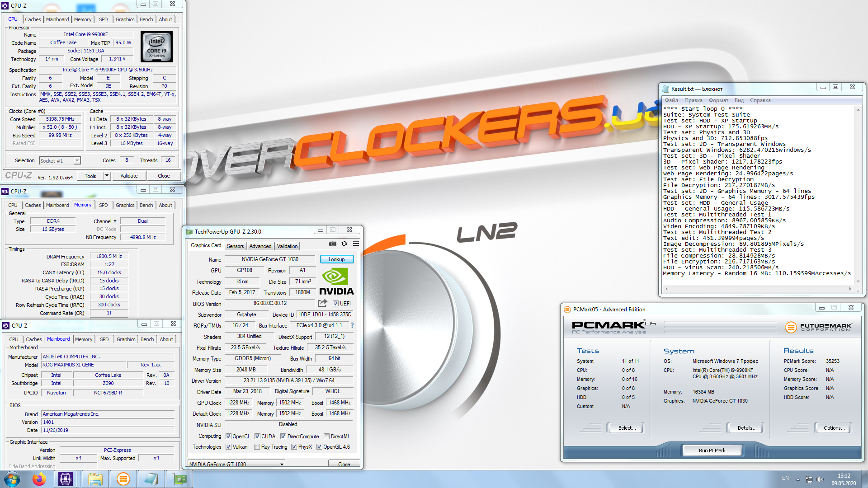Toggle the DirectML checkbox
Viewport: 868px width, 488px height.
326,436
